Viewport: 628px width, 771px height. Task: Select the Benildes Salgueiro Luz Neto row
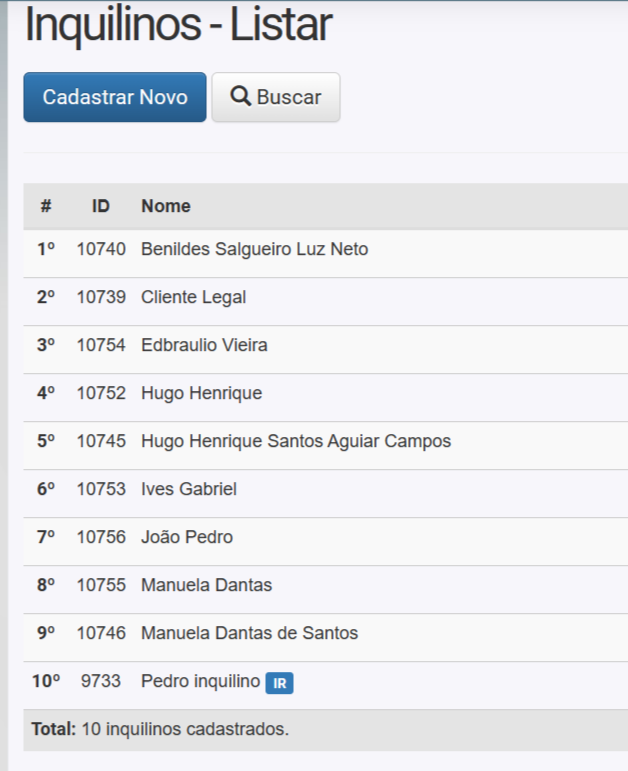(254, 249)
